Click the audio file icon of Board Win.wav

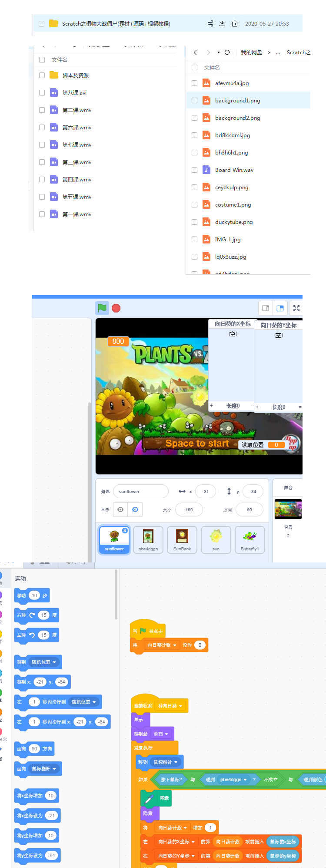coord(206,170)
